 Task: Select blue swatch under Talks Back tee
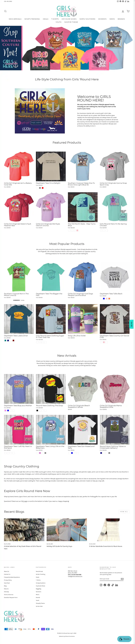click(104, 298)
